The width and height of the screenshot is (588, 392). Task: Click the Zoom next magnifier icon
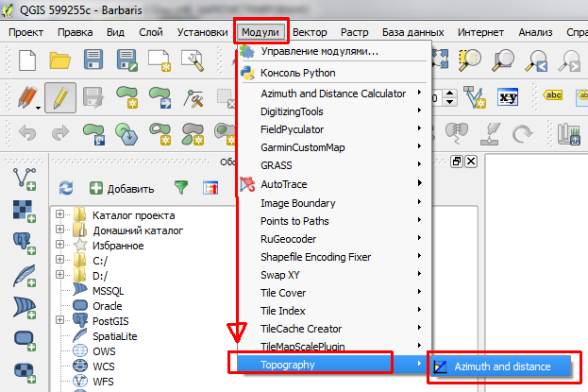pos(569,60)
